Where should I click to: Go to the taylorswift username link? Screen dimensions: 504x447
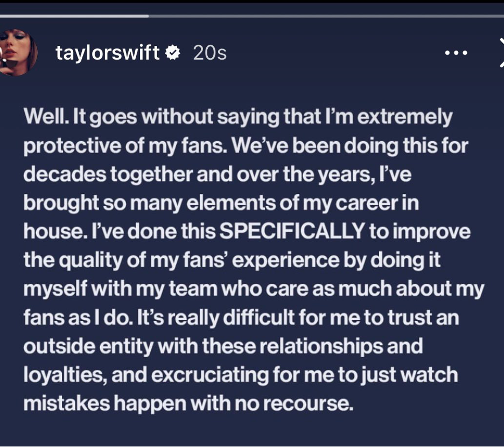pos(108,53)
